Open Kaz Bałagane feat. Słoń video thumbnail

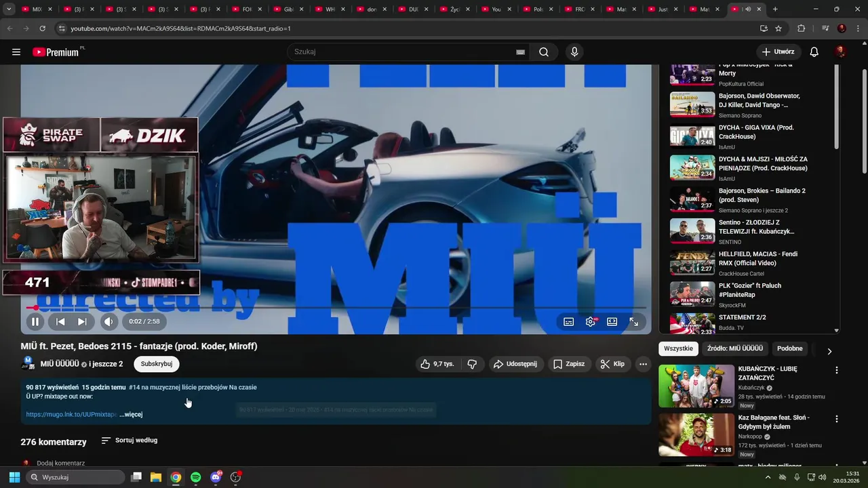(x=696, y=435)
